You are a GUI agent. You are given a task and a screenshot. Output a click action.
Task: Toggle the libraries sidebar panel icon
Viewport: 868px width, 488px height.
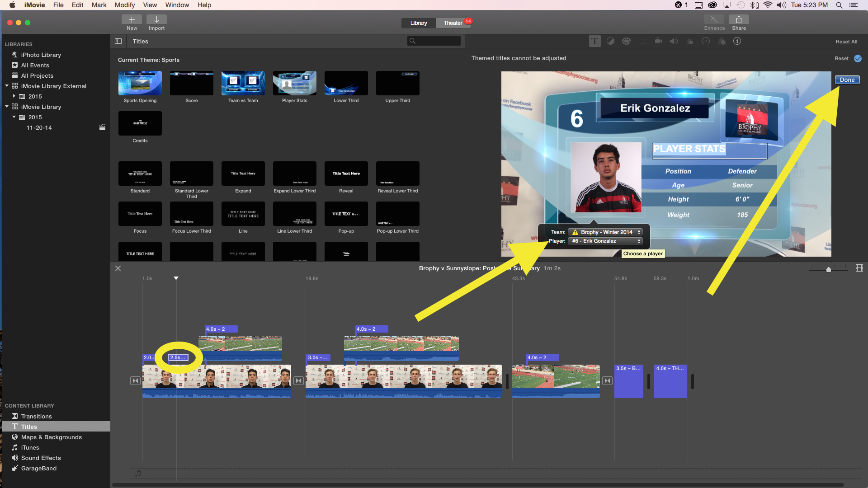(118, 41)
